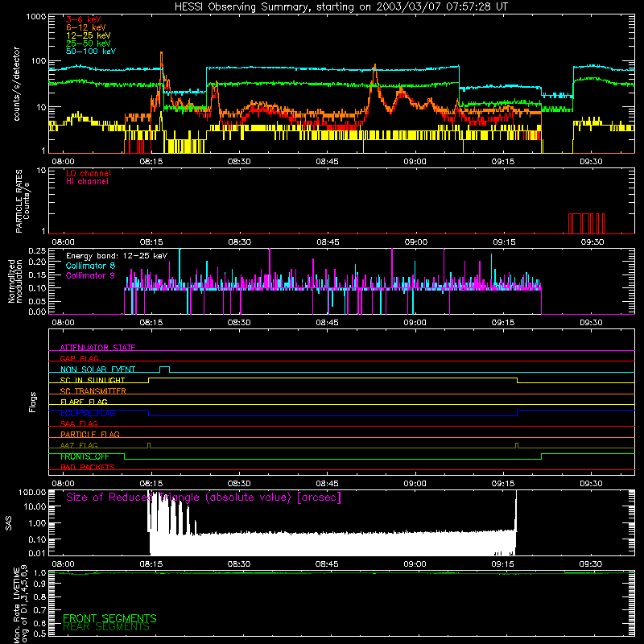Click the olive flag label below PARTICLE_FLAG
Image resolution: width=644 pixels, height=644 pixels.
coord(79,445)
